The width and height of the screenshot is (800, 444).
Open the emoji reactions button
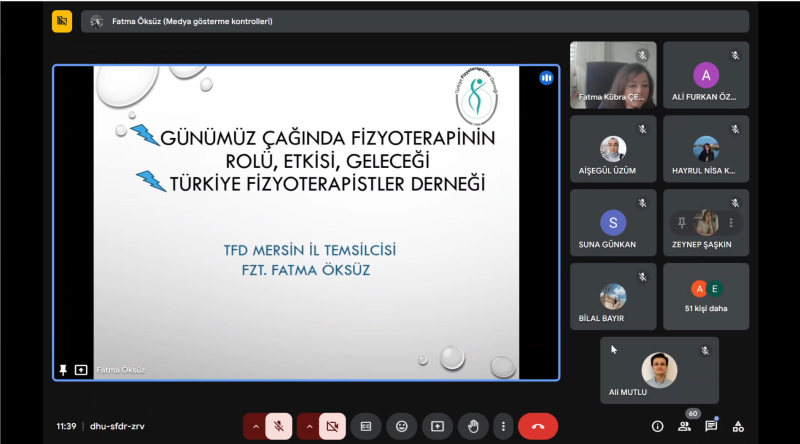[x=402, y=426]
